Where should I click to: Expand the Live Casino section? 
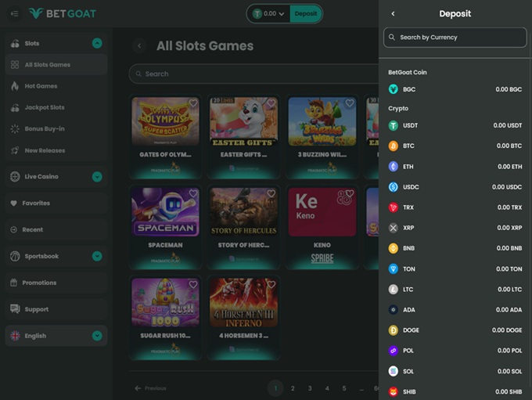point(97,177)
